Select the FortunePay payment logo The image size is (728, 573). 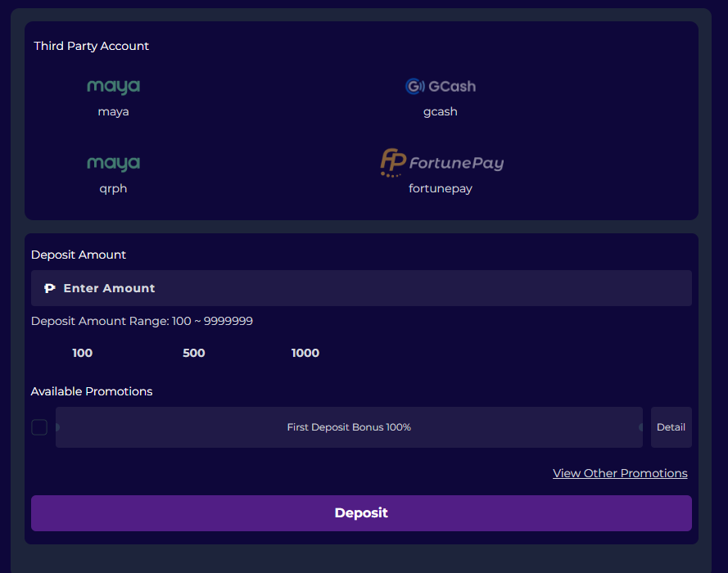point(441,163)
